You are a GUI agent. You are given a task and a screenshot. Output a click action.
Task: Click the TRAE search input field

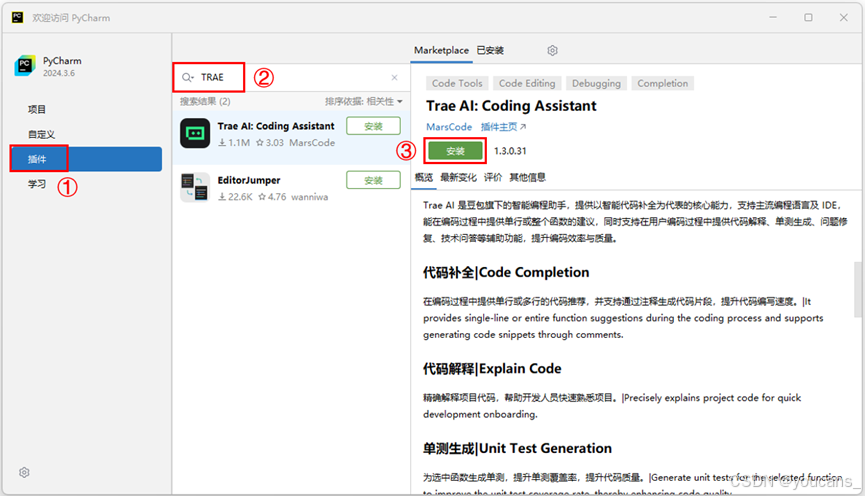click(292, 77)
